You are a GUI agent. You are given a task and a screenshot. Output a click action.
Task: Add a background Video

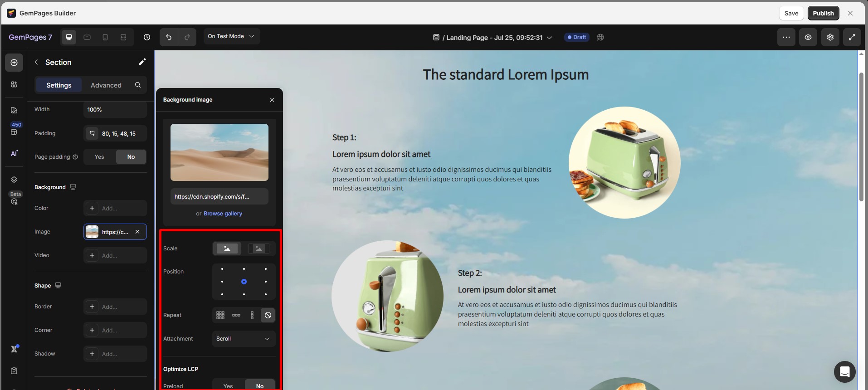115,255
